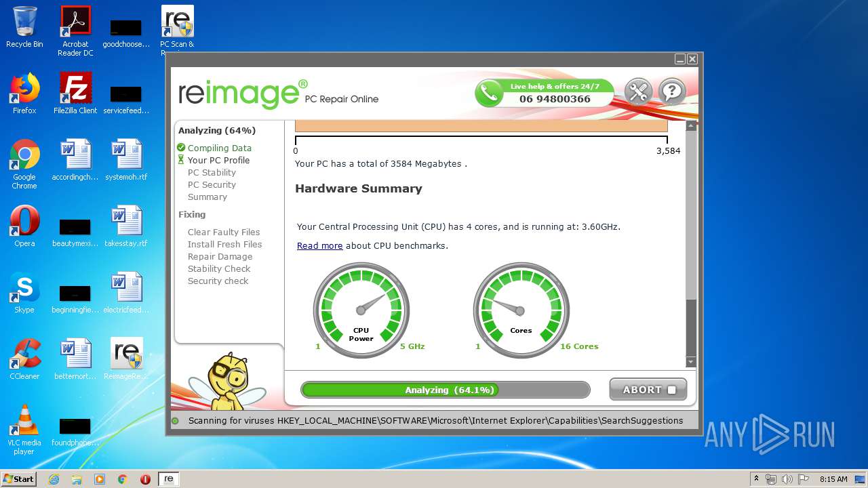Click Opera icon in the taskbar
The width and height of the screenshot is (868, 488).
coord(145,479)
